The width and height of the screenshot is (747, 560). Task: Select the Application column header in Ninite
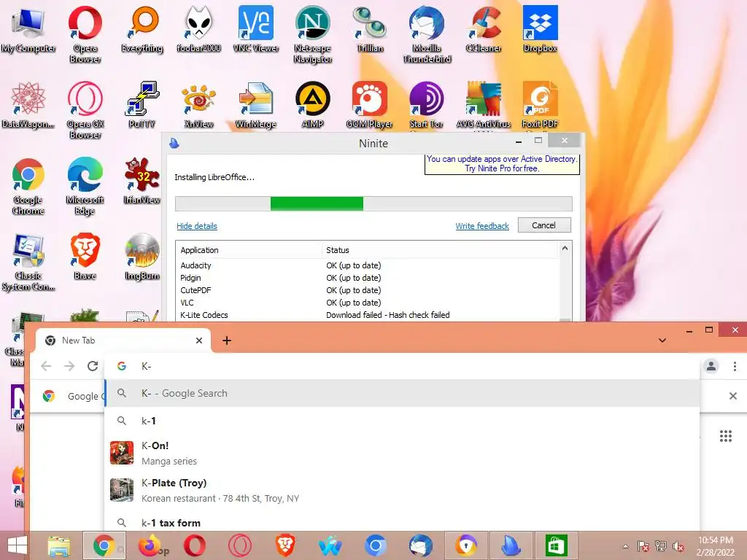(250, 250)
